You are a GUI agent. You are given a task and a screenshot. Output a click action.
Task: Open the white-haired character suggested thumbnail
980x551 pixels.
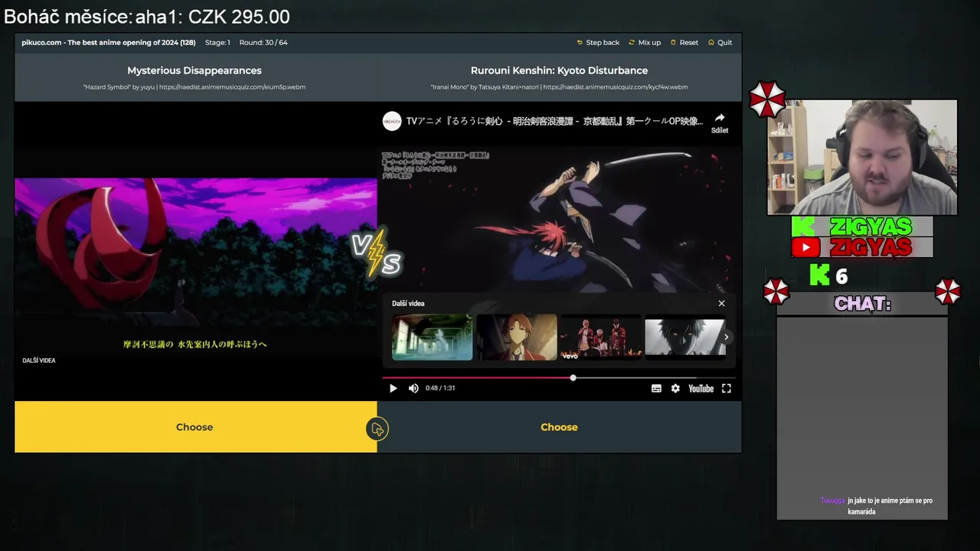click(685, 337)
